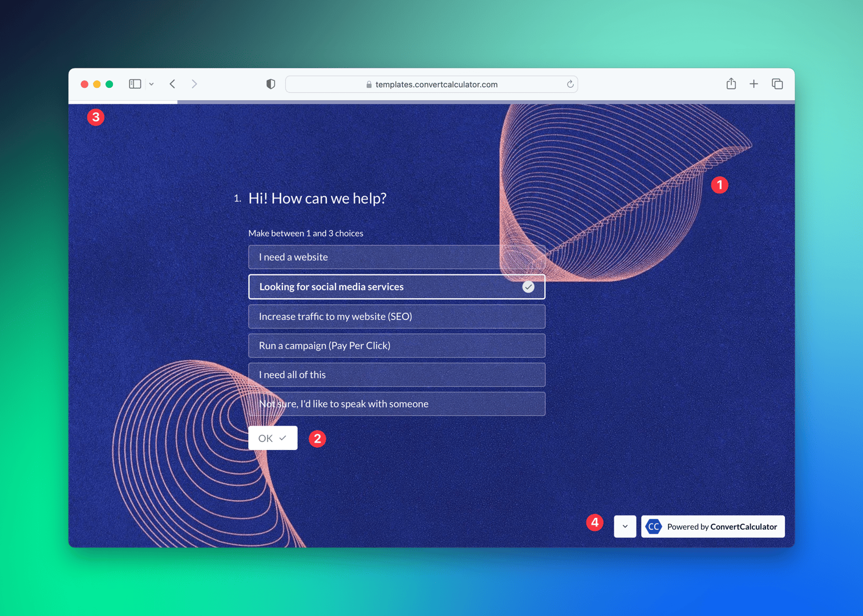This screenshot has width=863, height=616.
Task: Go back with the browser back arrow
Action: (x=172, y=84)
